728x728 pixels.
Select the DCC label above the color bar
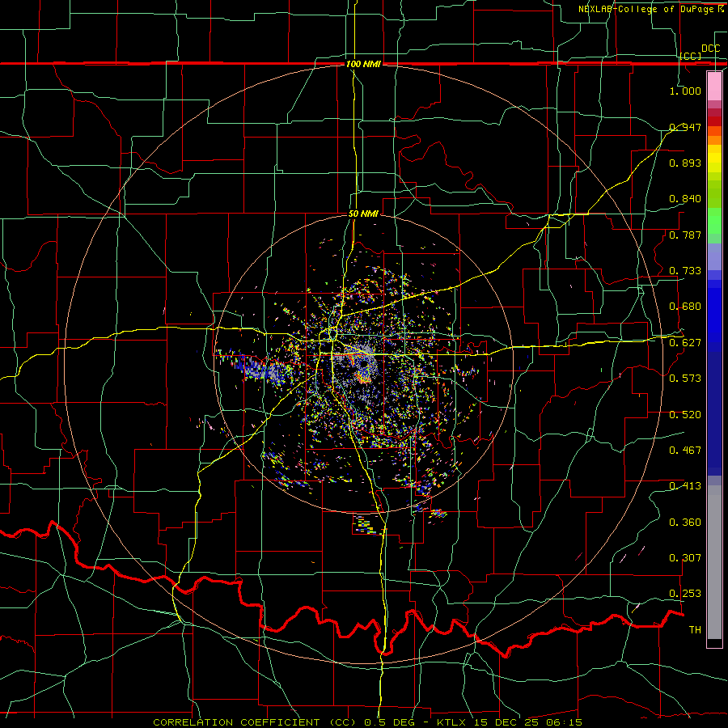point(710,49)
